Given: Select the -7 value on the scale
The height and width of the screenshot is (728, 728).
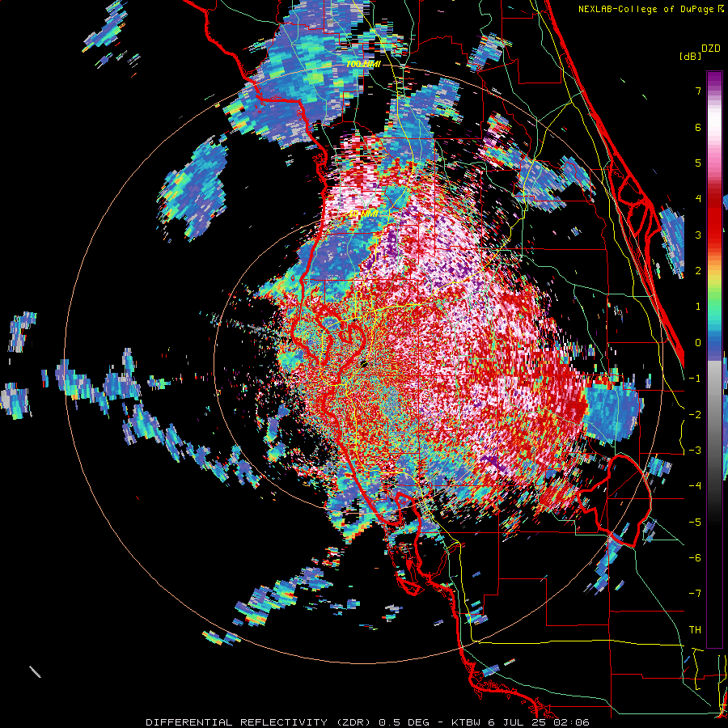Looking at the screenshot, I should (x=695, y=594).
